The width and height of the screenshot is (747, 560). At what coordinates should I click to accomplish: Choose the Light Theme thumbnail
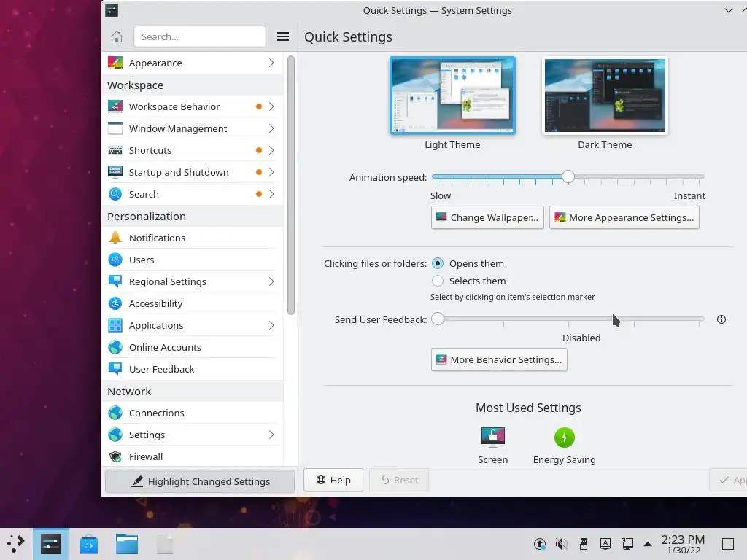[x=452, y=96]
